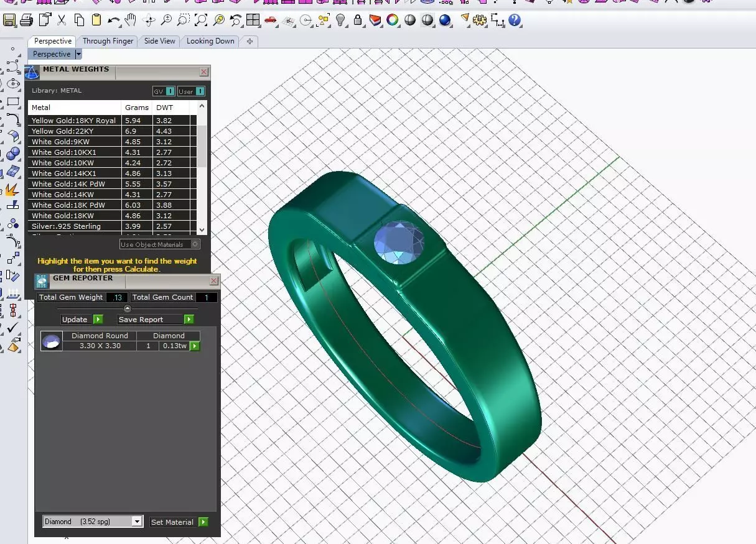Click the red car icon
756x544 pixels.
[270, 21]
